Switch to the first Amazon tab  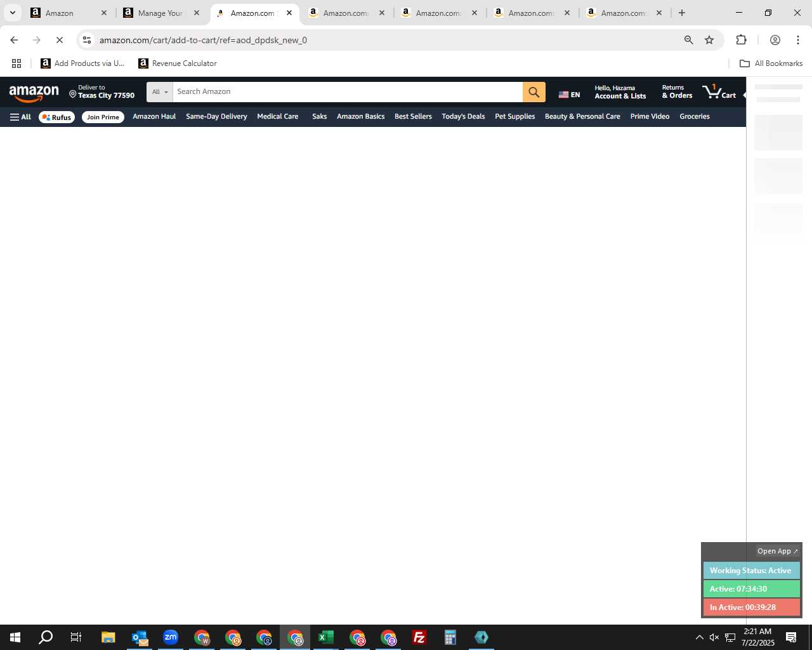(69, 13)
